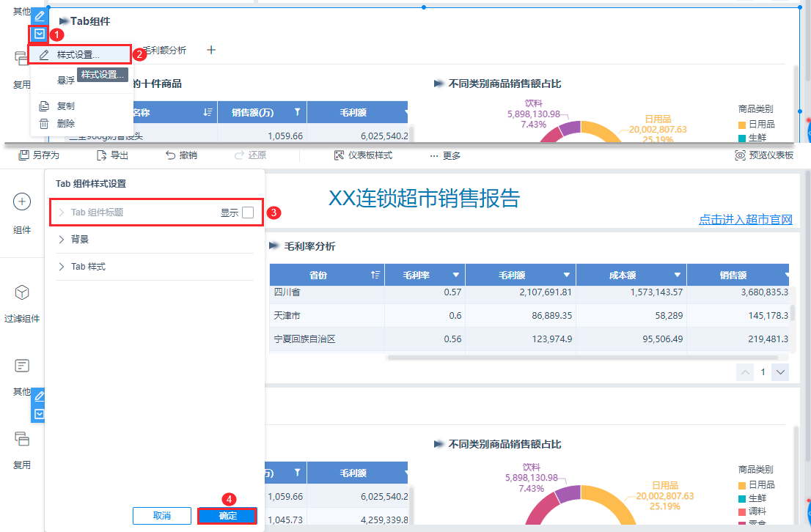Click the value 219,481.3

(x=768, y=339)
